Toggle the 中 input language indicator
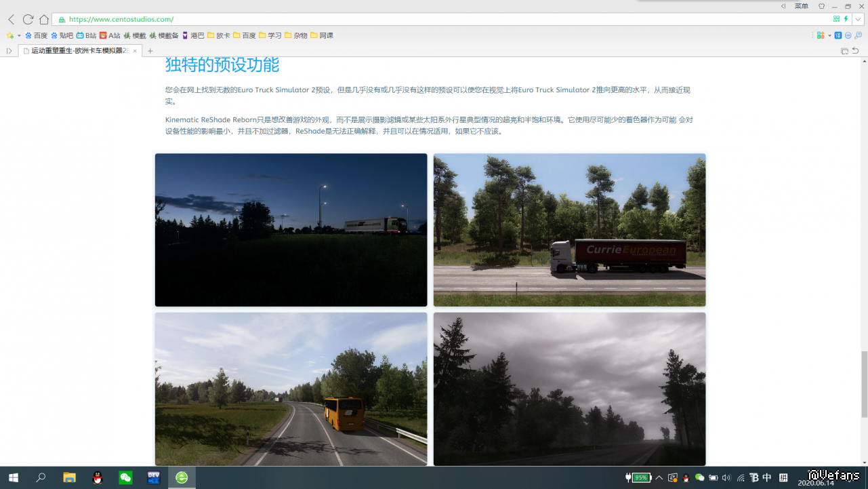 tap(767, 477)
